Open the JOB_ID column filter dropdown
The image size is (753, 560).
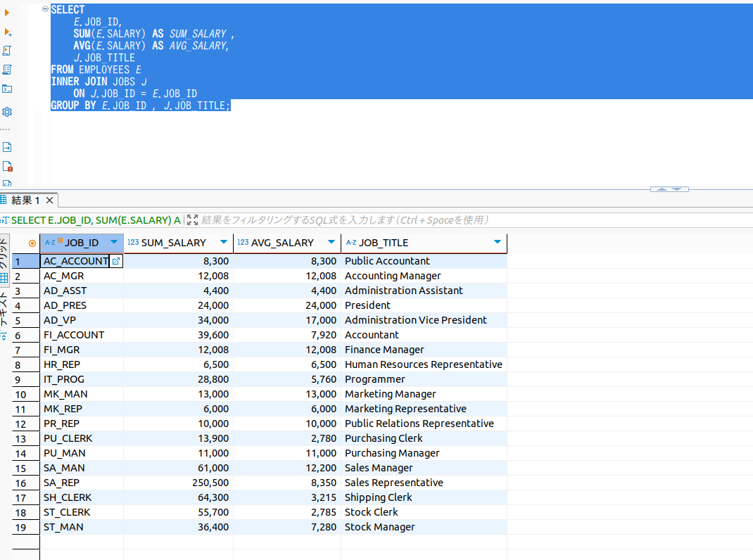click(114, 242)
